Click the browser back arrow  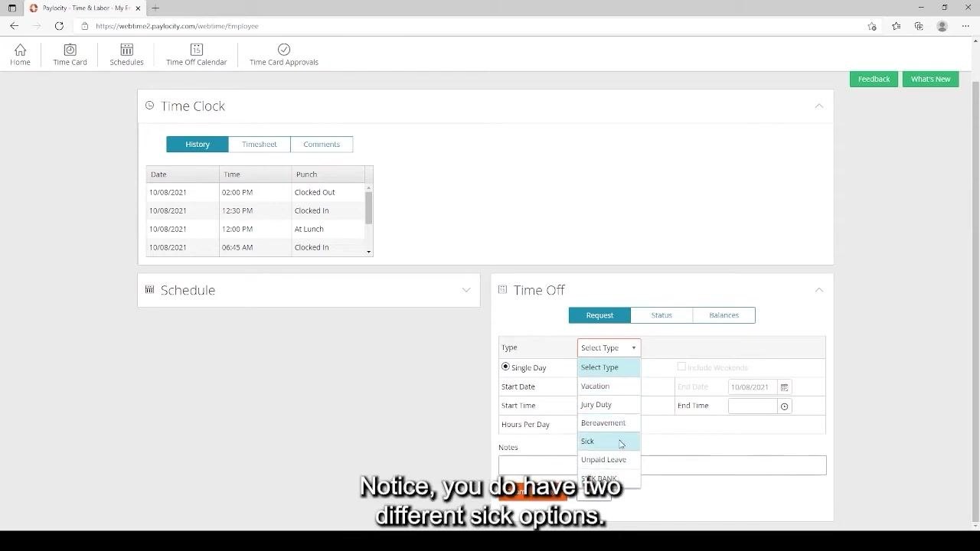(14, 26)
